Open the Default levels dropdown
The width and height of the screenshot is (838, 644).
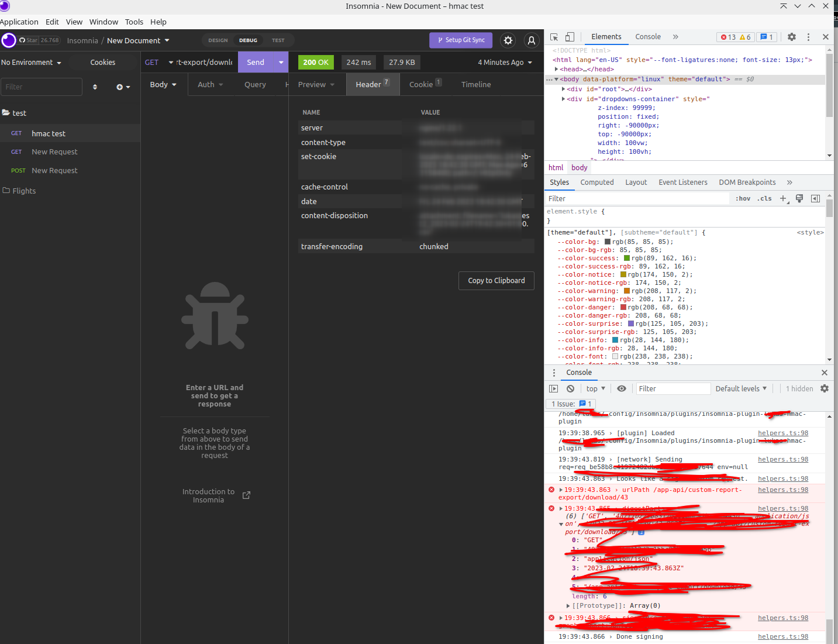(x=741, y=388)
